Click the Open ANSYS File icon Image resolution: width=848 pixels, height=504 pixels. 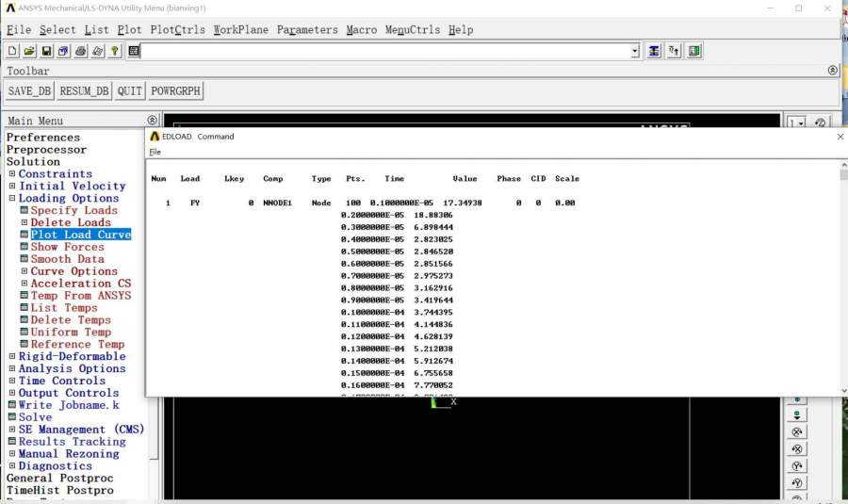coord(29,51)
